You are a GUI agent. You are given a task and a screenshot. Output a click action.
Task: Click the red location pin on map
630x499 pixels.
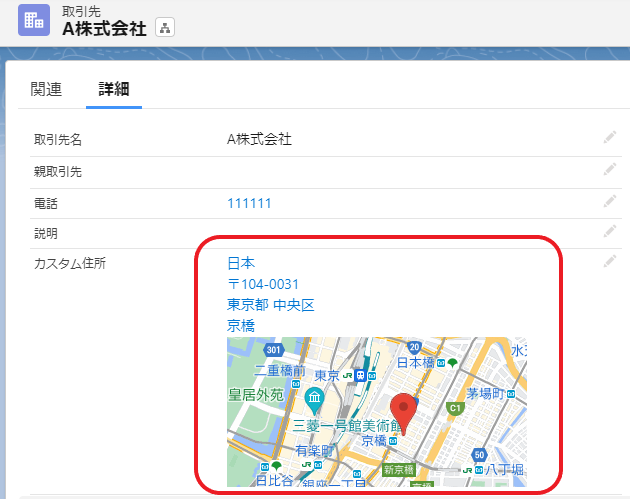(x=404, y=411)
